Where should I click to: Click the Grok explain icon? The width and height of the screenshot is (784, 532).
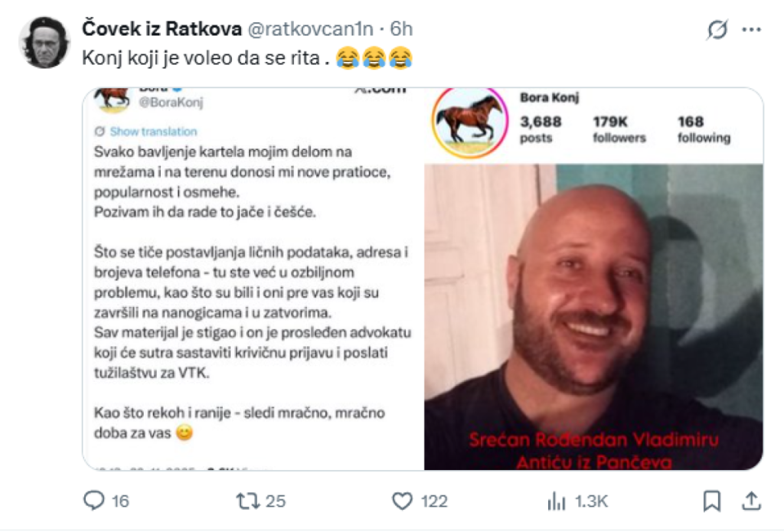[x=717, y=30]
